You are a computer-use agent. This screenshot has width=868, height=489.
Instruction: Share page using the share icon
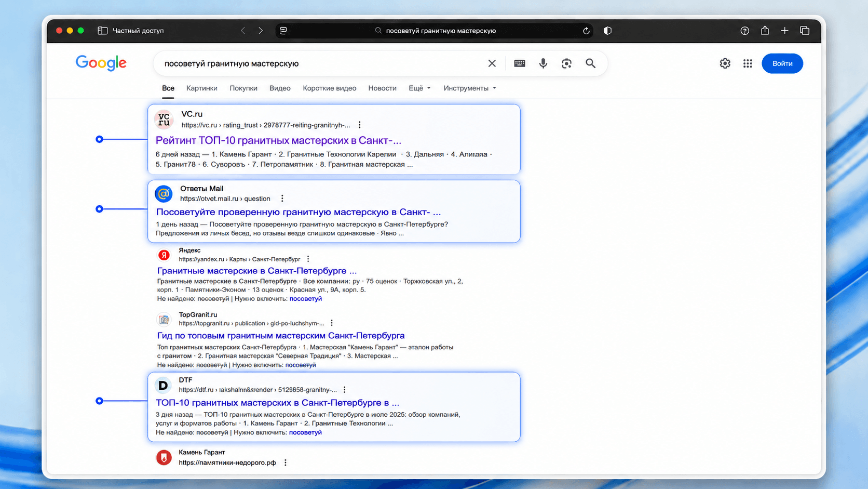tap(765, 31)
